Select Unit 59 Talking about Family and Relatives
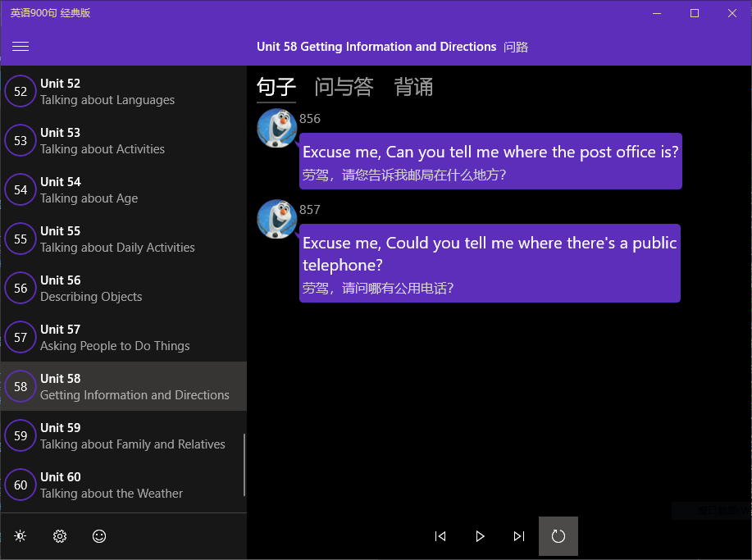752x560 pixels. [124, 436]
